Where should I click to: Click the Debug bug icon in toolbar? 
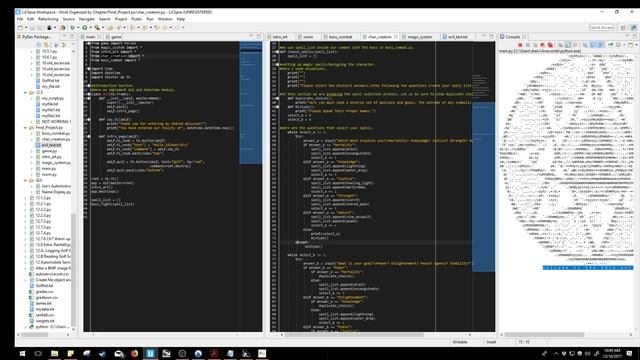click(72, 28)
